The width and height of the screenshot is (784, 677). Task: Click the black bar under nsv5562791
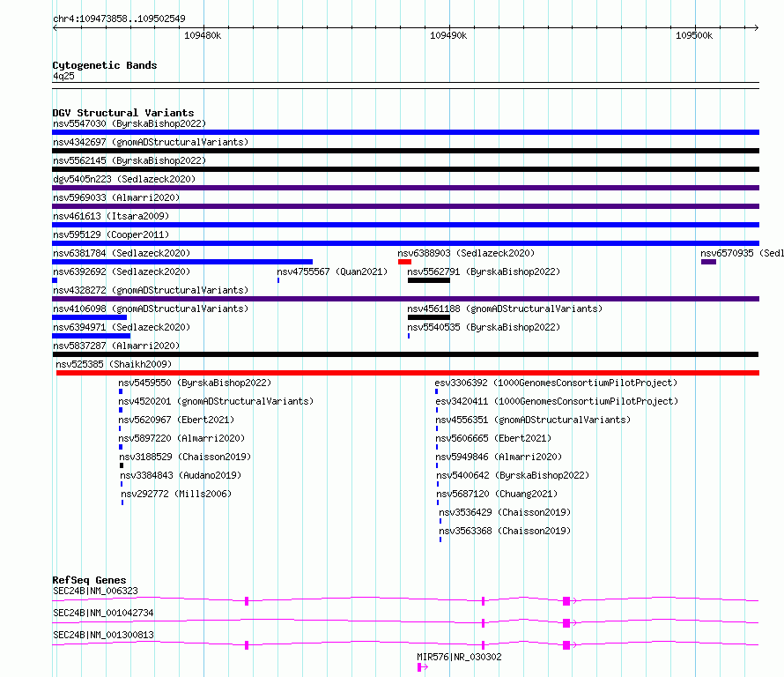coord(429,280)
